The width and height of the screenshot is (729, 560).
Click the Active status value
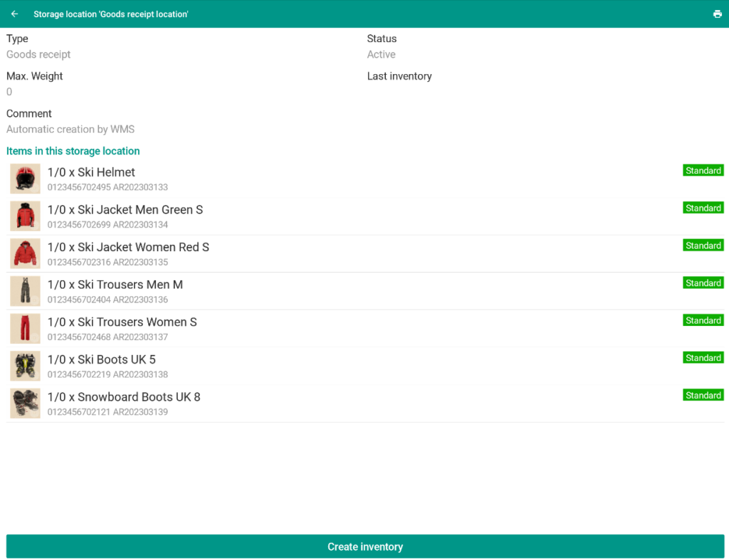coord(381,55)
